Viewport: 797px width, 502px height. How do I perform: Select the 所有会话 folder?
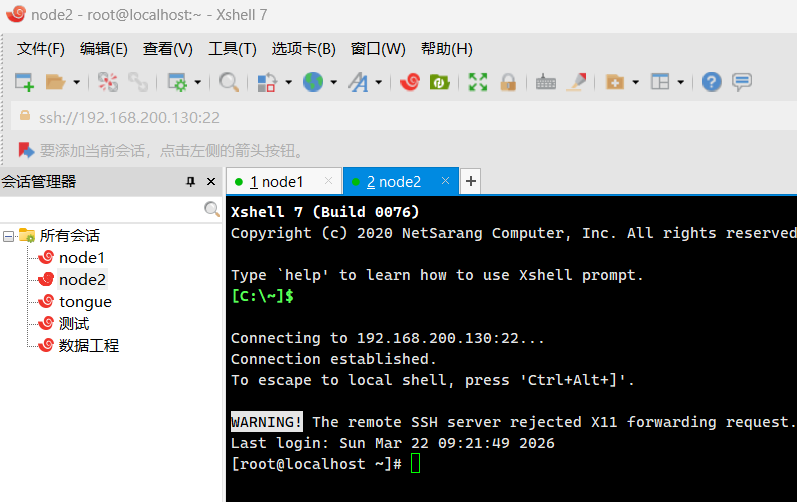click(70, 236)
